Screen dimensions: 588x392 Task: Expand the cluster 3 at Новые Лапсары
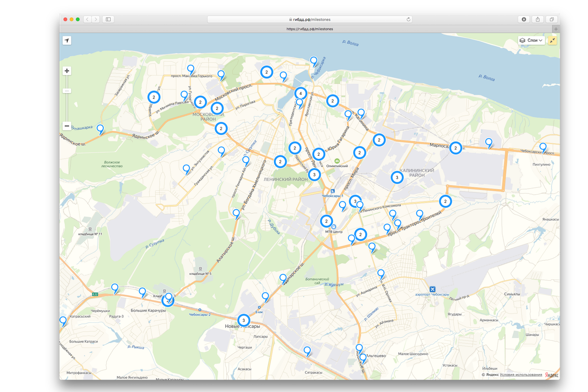tap(243, 320)
